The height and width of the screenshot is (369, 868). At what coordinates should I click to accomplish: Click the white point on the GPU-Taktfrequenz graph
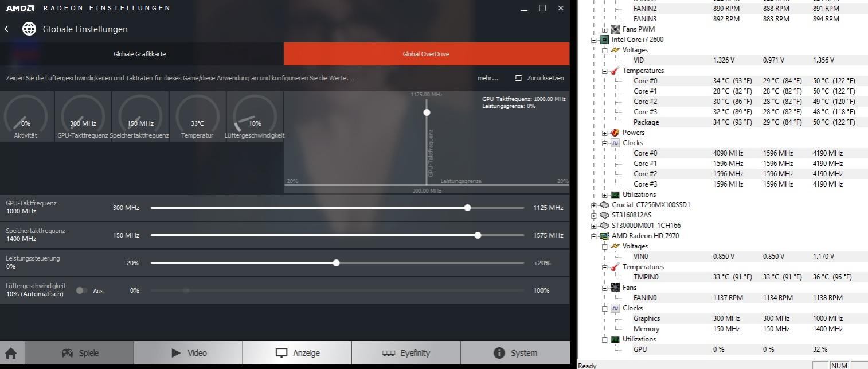click(x=427, y=112)
